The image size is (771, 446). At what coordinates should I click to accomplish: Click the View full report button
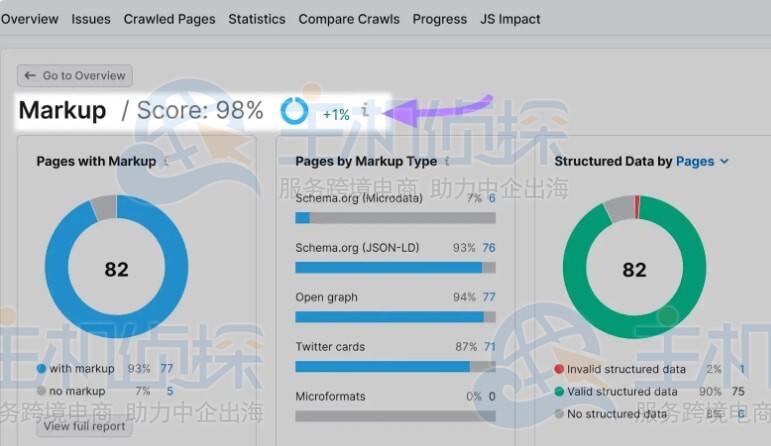pyautogui.click(x=85, y=426)
